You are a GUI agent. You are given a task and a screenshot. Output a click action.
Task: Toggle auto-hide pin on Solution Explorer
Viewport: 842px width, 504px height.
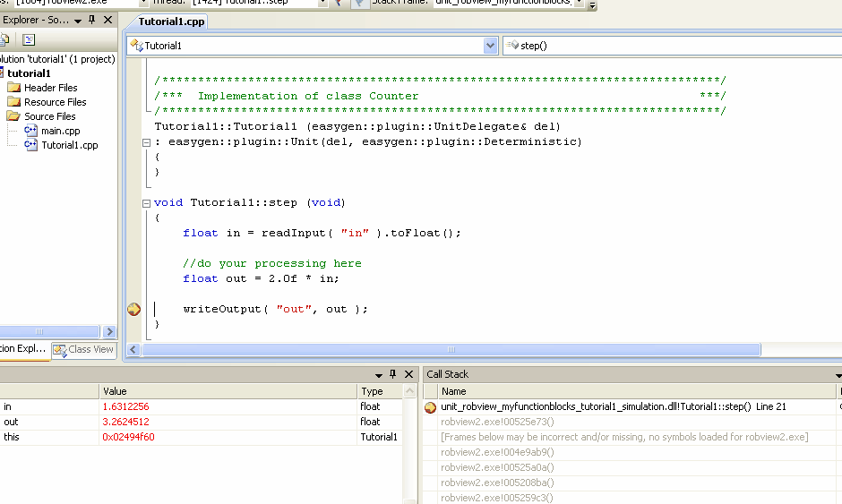[x=92, y=20]
